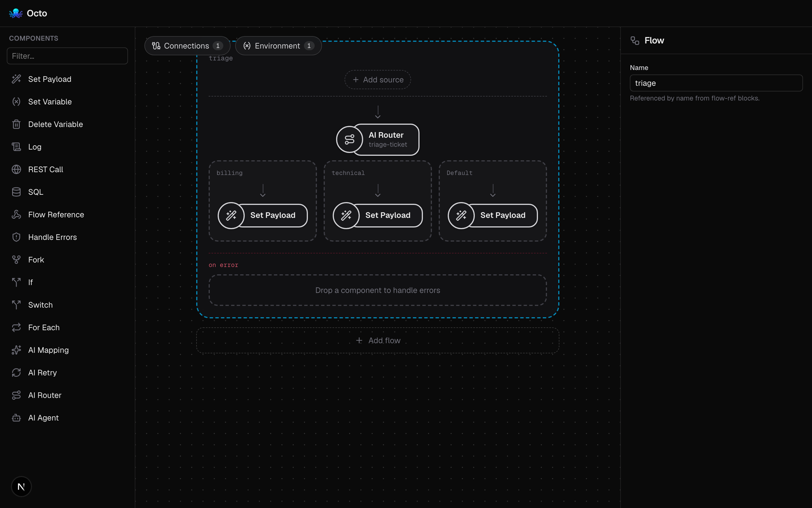The width and height of the screenshot is (812, 508).
Task: Click the Next.js N badge icon
Action: tap(21, 486)
